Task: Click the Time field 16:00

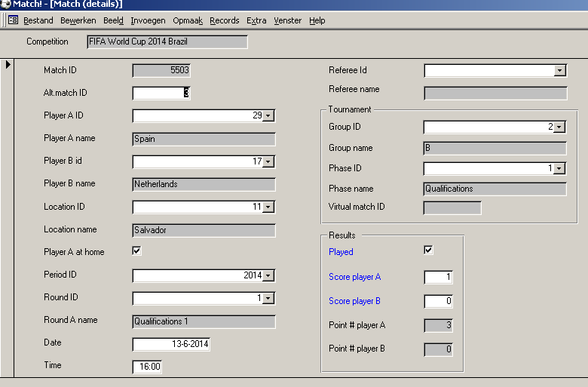Action: (147, 367)
